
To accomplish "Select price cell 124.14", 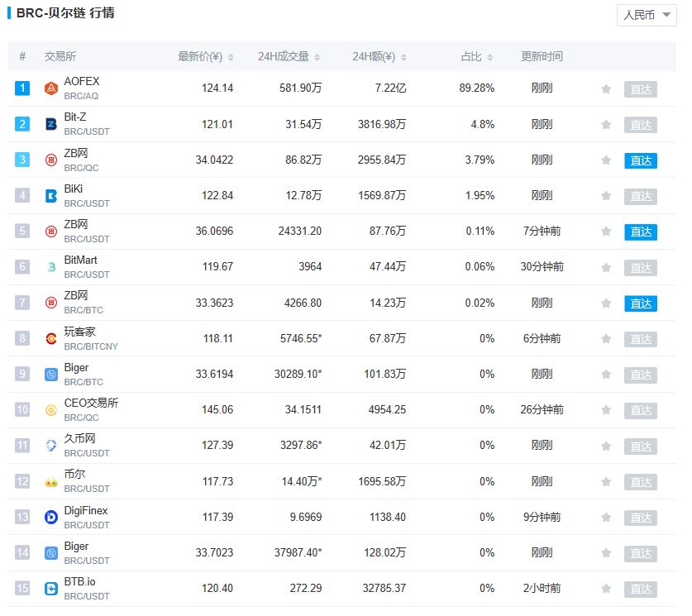I will click(217, 88).
